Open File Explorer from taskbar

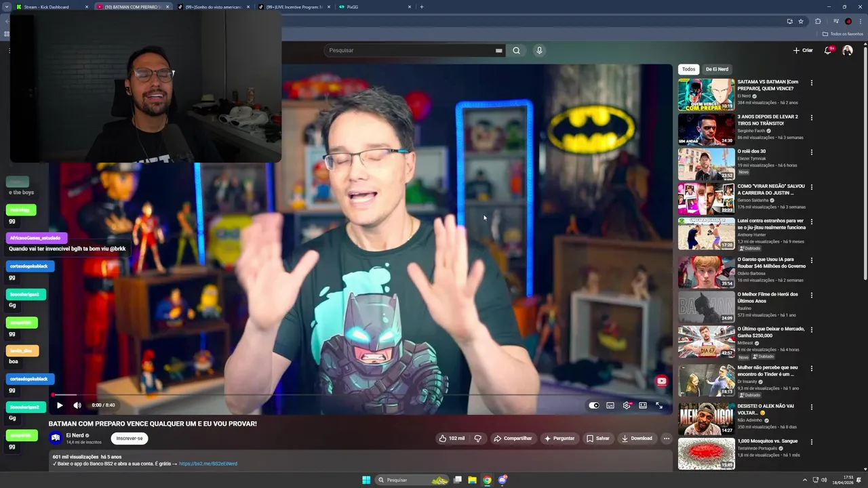pyautogui.click(x=472, y=480)
